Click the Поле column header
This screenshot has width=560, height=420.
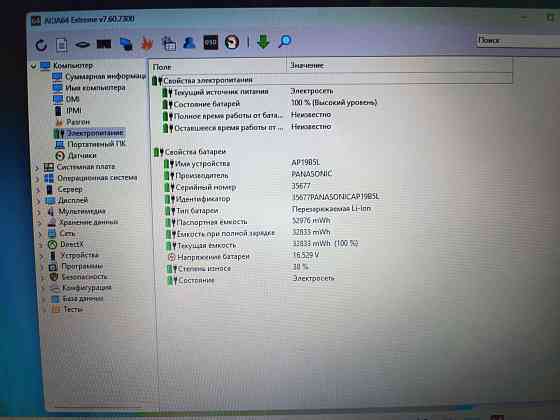coord(218,66)
